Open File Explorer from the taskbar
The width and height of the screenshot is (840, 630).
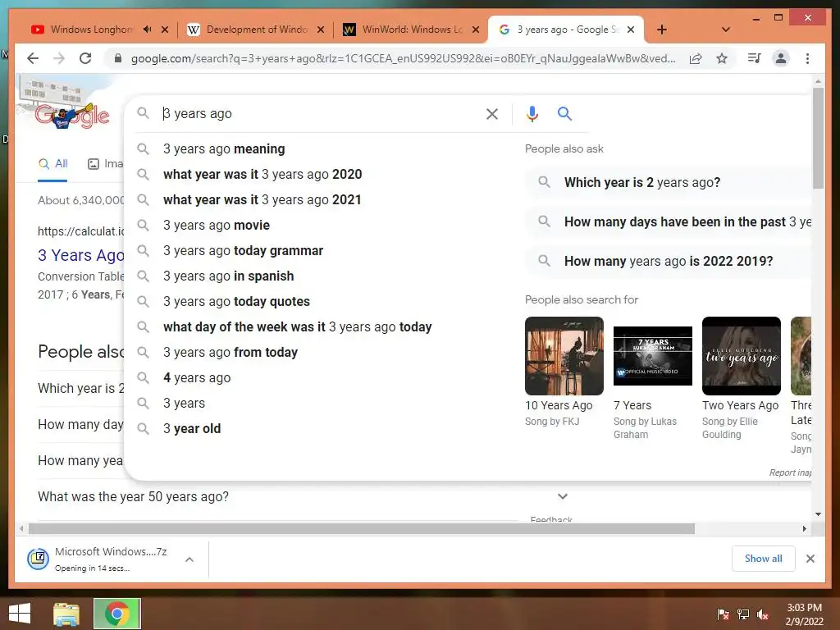click(66, 614)
